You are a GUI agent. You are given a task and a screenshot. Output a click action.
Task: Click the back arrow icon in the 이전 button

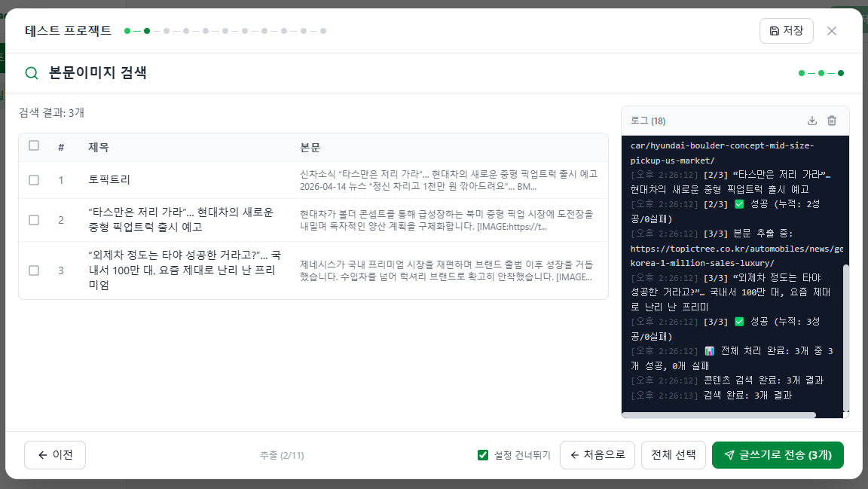pos(41,454)
